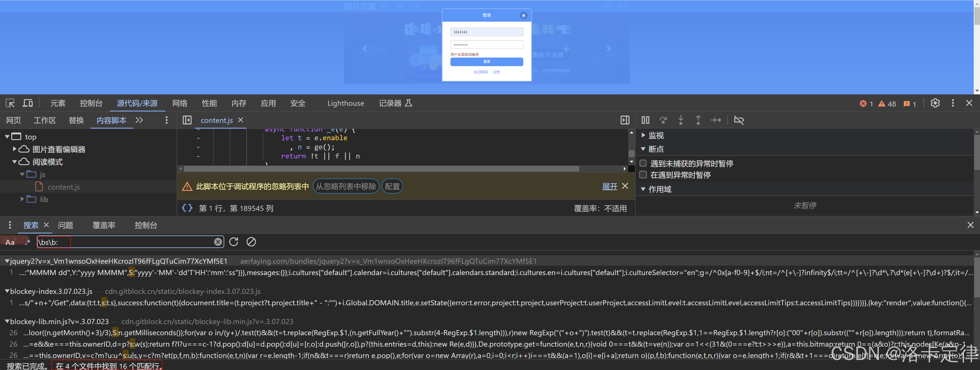Click the 从忽略列表中移除 button
This screenshot has height=370, width=980.
click(x=346, y=186)
